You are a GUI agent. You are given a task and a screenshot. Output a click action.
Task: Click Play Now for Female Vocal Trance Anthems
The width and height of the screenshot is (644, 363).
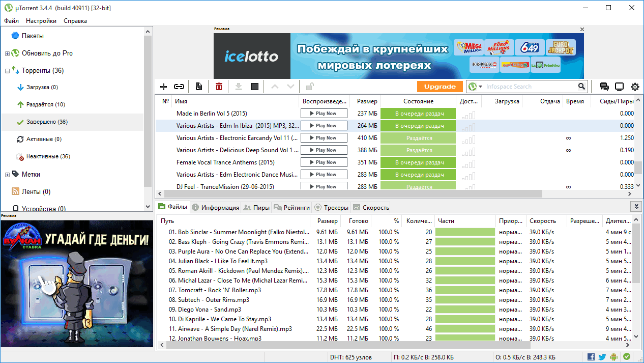click(324, 162)
